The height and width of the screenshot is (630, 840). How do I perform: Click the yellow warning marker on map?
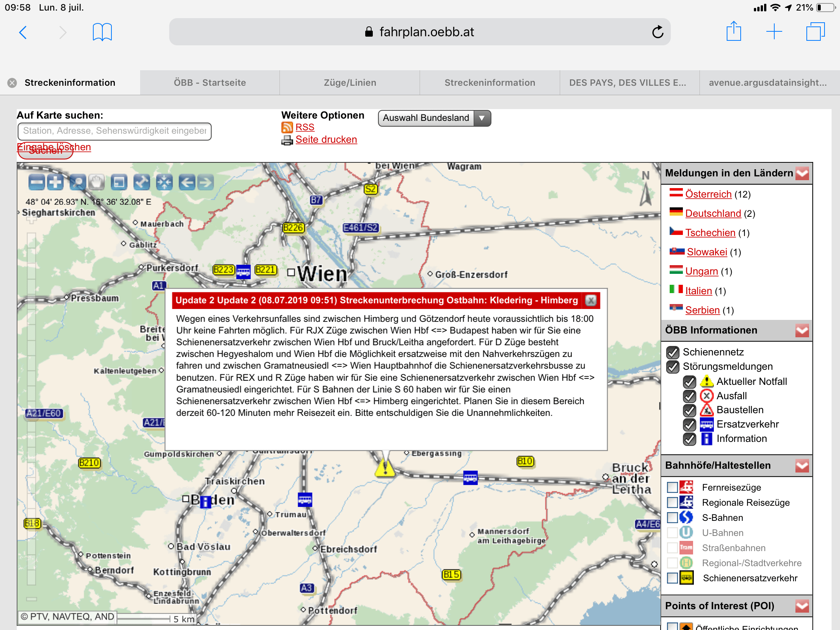click(x=384, y=468)
